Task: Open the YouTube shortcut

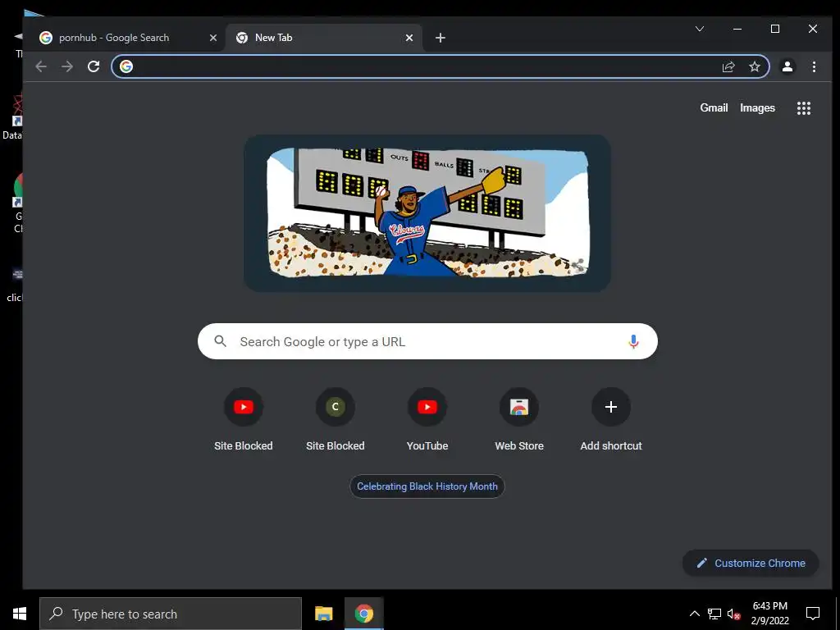Action: [x=427, y=420]
